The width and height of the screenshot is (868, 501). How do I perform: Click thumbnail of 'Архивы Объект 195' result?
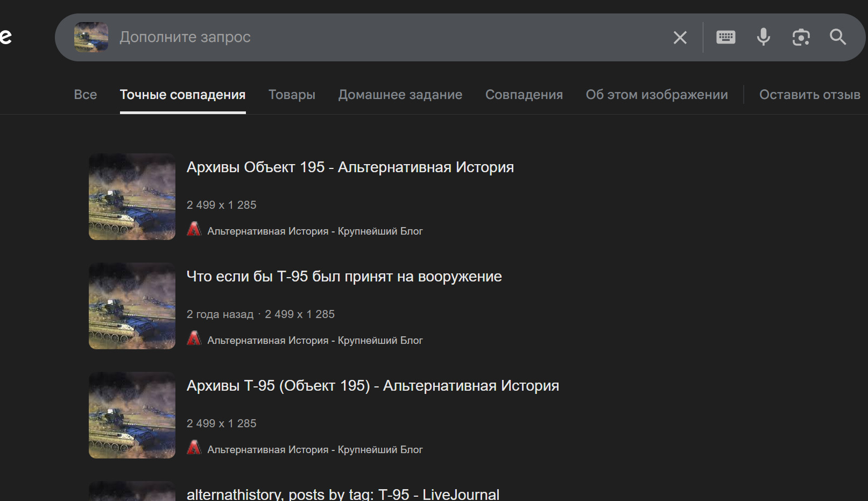[x=132, y=196]
